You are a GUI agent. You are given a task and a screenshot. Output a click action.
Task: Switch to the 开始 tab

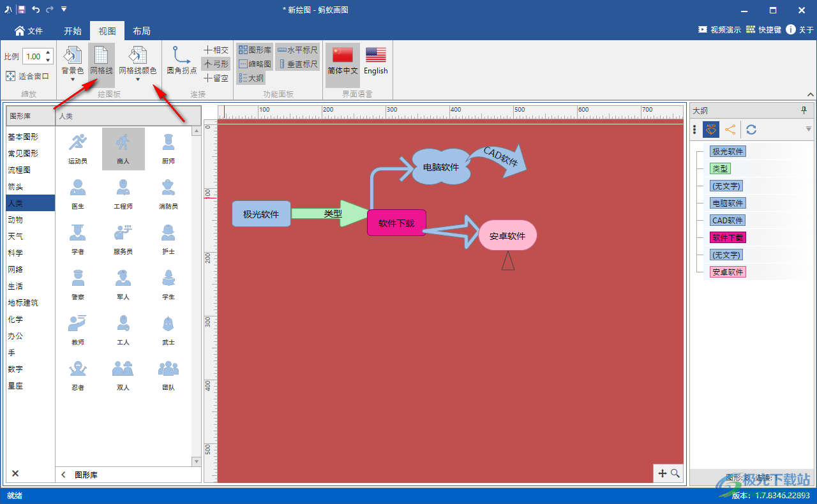[73, 31]
